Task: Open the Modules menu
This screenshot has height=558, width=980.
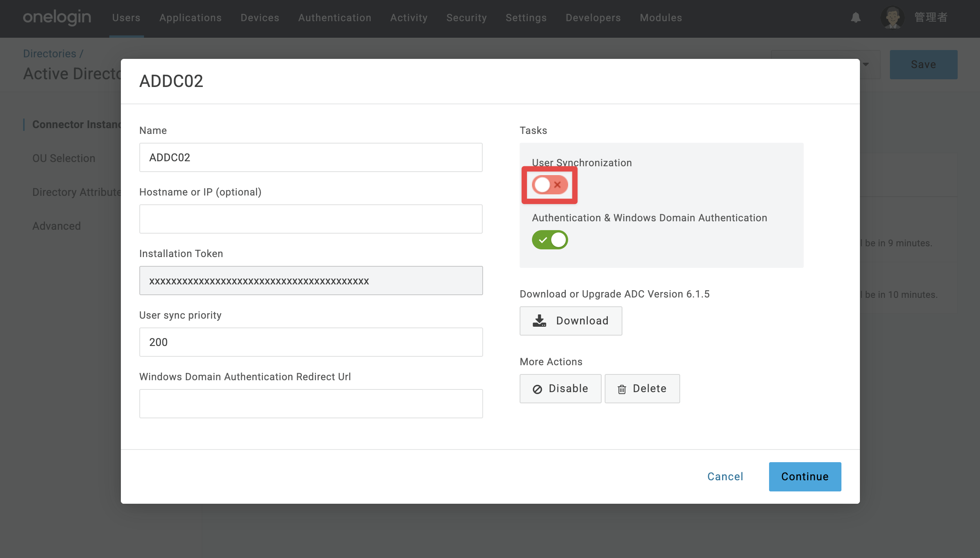Action: [661, 18]
